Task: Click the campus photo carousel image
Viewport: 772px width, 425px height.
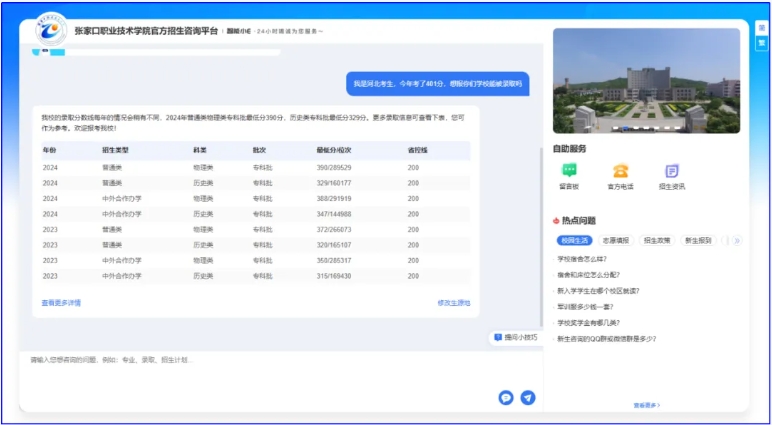Action: (x=646, y=80)
